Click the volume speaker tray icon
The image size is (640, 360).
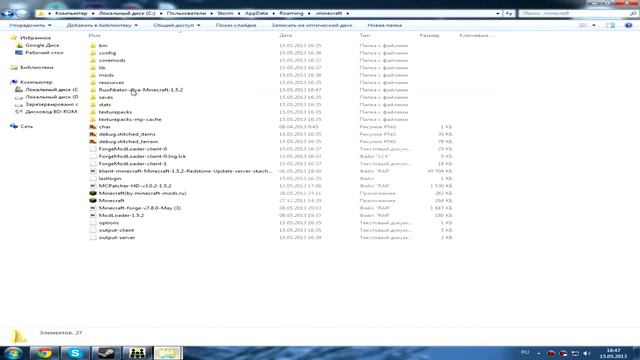click(x=587, y=353)
